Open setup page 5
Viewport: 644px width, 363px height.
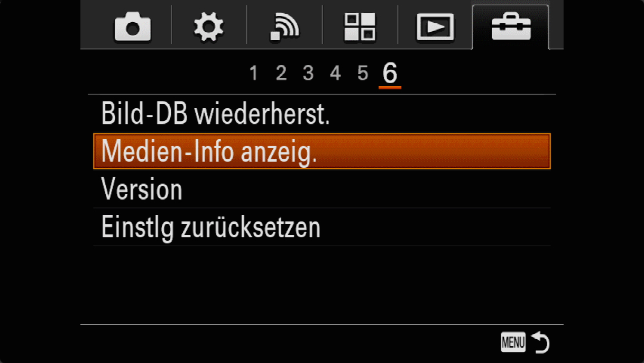tap(362, 74)
